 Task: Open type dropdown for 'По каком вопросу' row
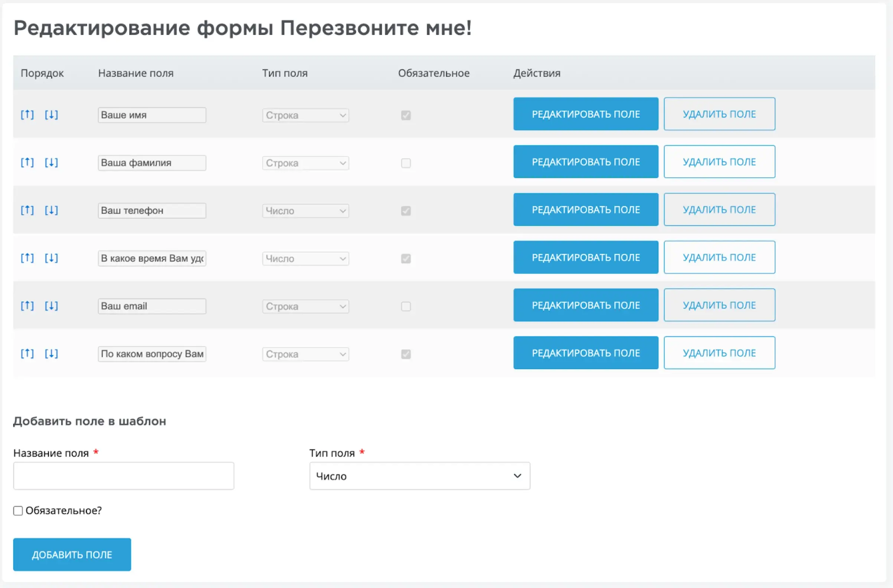point(305,354)
